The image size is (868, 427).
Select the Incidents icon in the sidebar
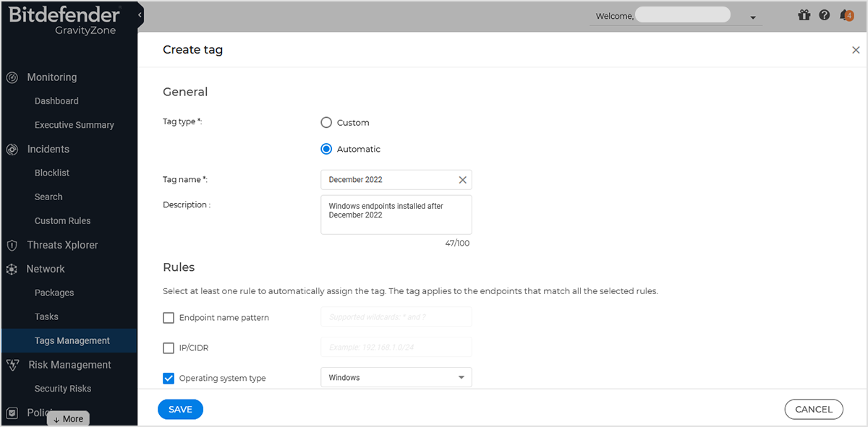(x=11, y=148)
